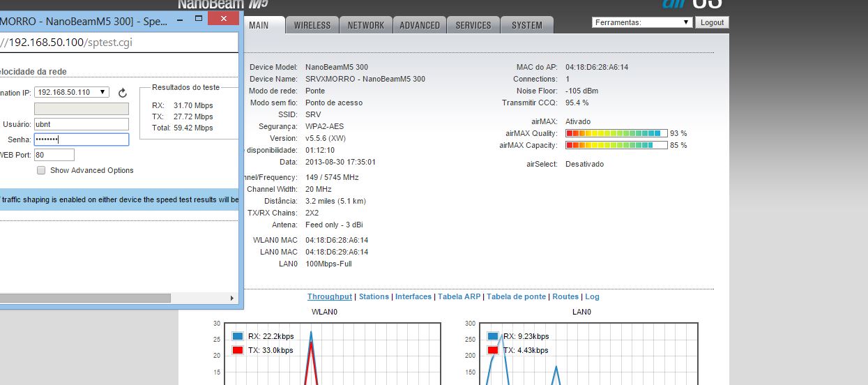Click the LAN0 MAC value 04:18:D6:29:A6:14
The image size is (868, 385).
coord(337,252)
